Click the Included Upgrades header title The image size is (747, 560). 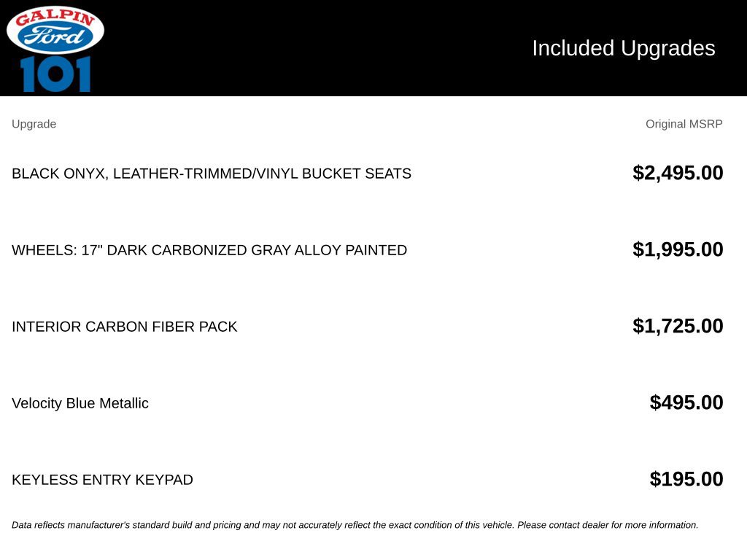point(623,48)
